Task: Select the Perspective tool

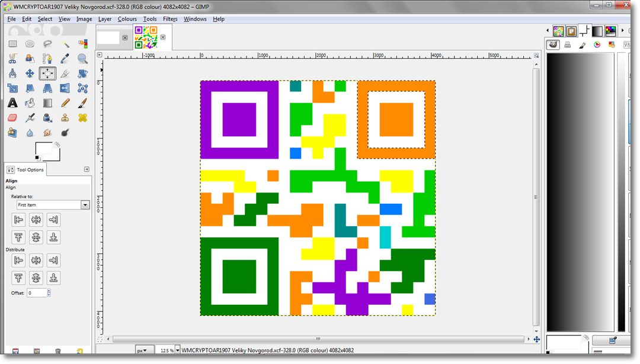Action: tap(47, 88)
